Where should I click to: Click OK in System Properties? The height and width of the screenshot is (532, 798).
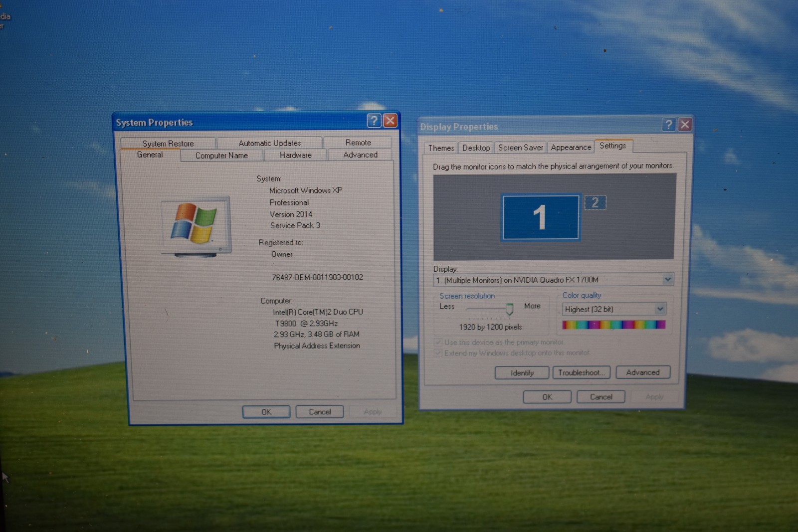(x=266, y=412)
